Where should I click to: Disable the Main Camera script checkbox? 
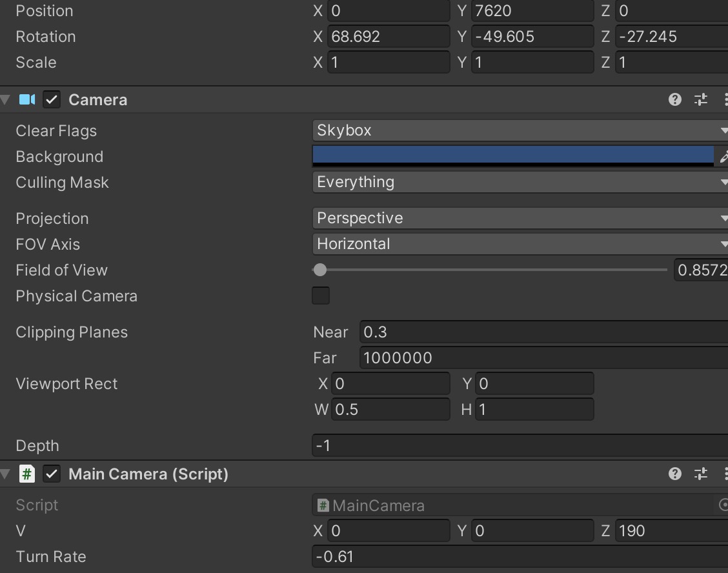tap(52, 474)
